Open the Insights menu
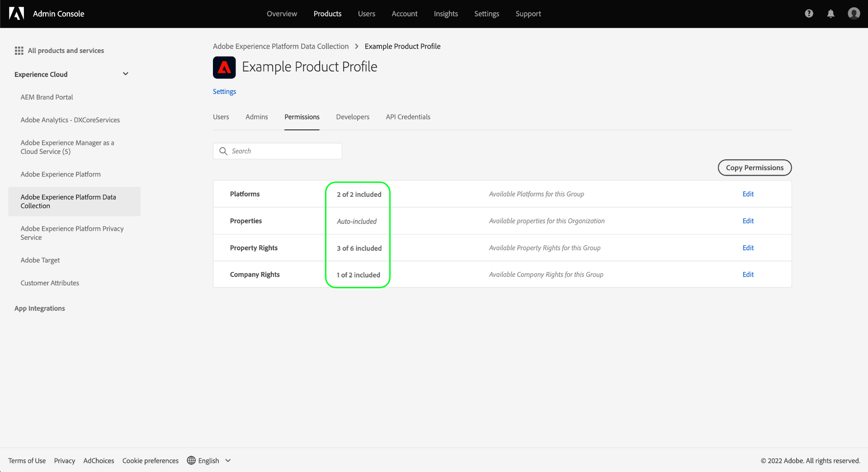This screenshot has width=868, height=472. pos(446,14)
